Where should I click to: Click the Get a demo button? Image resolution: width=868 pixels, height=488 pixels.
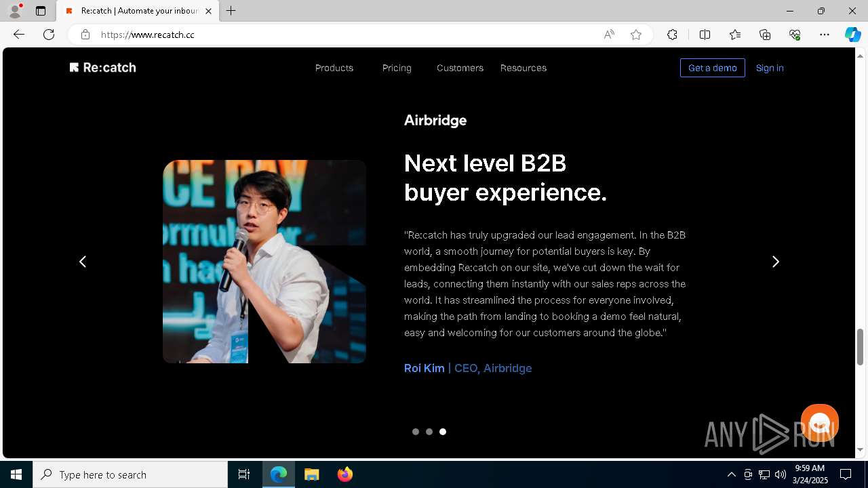(713, 68)
